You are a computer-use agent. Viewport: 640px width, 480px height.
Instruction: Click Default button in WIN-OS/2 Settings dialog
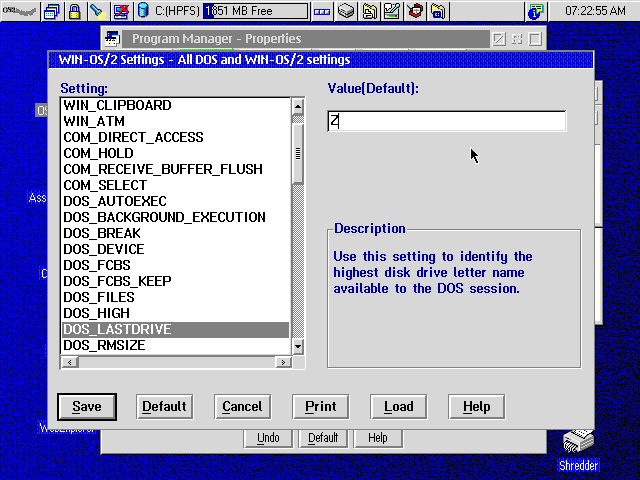pos(164,407)
